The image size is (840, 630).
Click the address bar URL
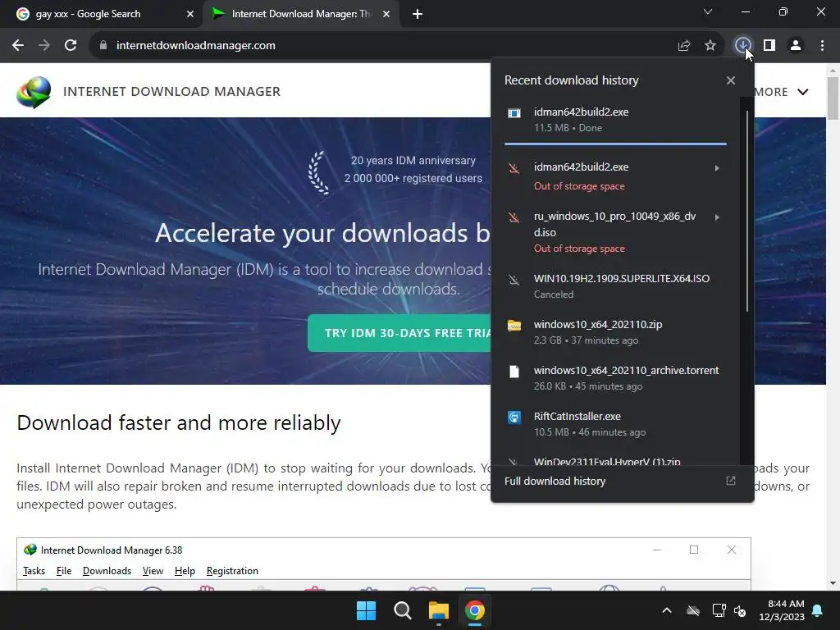pos(195,46)
